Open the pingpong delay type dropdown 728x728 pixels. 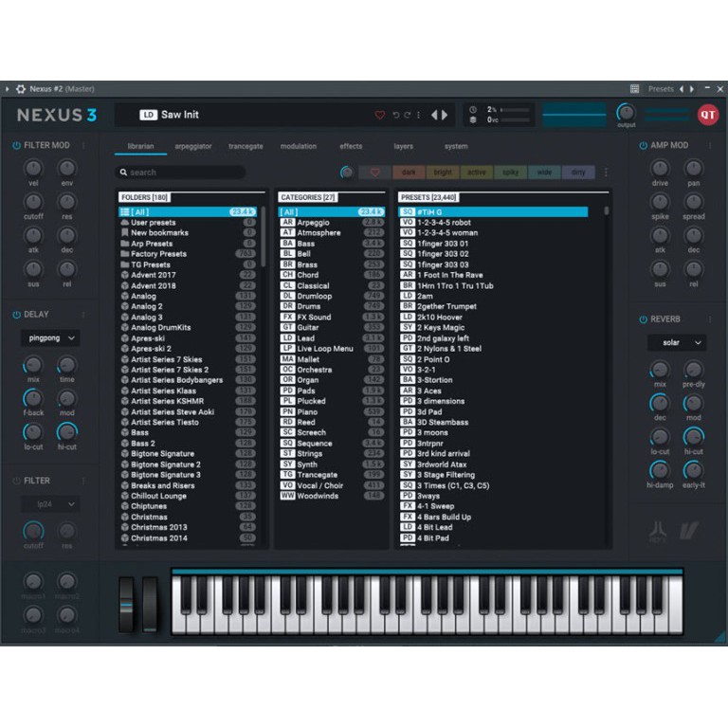tap(50, 337)
